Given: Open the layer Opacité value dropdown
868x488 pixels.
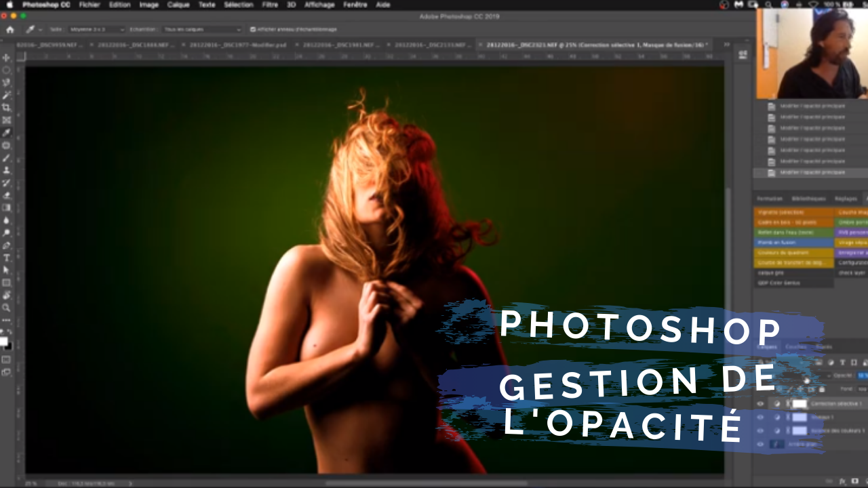Looking at the screenshot, I should pos(862,375).
